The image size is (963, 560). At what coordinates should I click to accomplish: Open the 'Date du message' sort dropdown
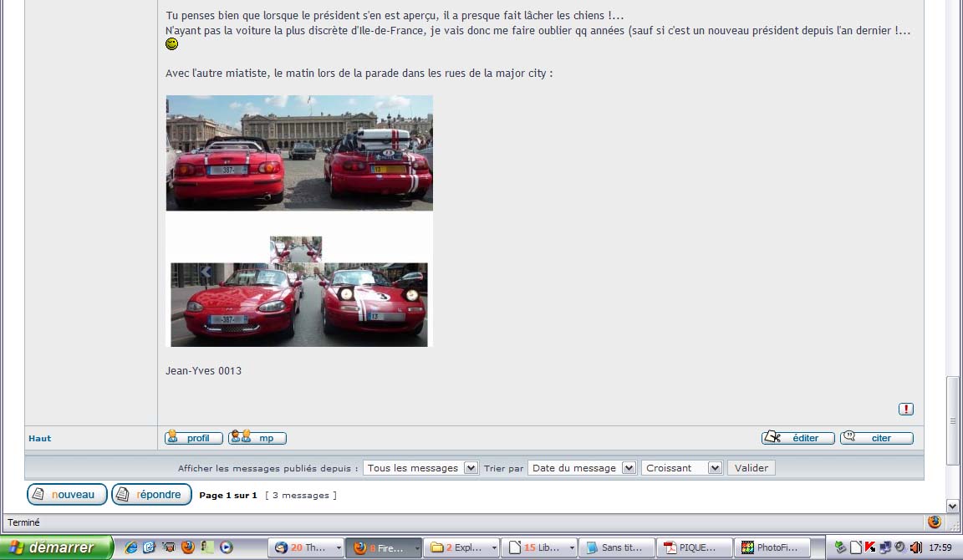pyautogui.click(x=582, y=468)
